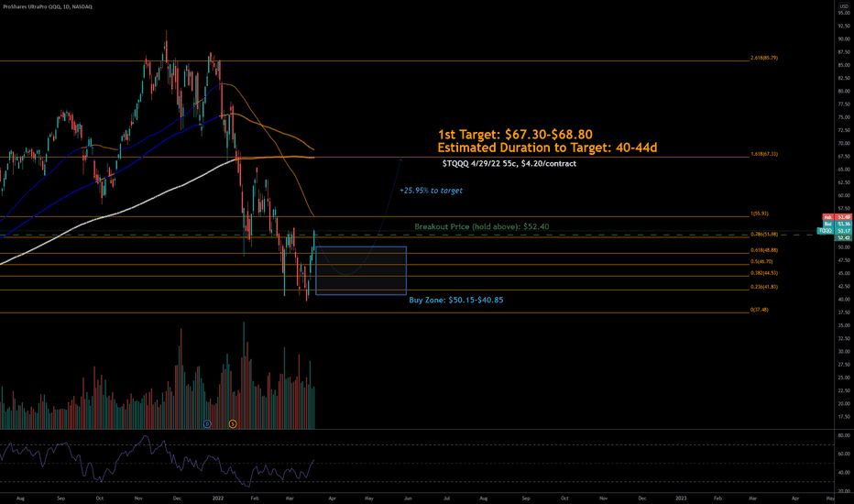Click the 2022 label on time axis
Image resolution: width=854 pixels, height=504 pixels.
pyautogui.click(x=218, y=498)
